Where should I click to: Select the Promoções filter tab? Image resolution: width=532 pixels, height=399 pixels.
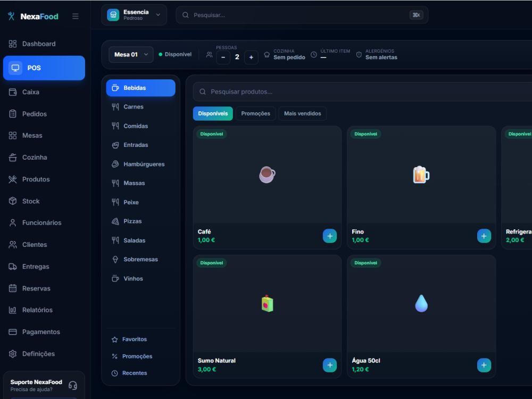(255, 114)
